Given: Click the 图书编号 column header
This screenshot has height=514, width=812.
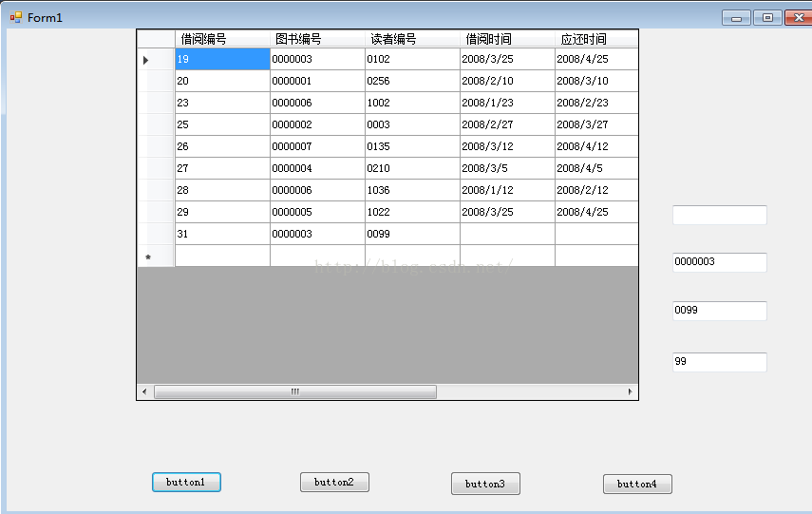Looking at the screenshot, I should pos(317,39).
